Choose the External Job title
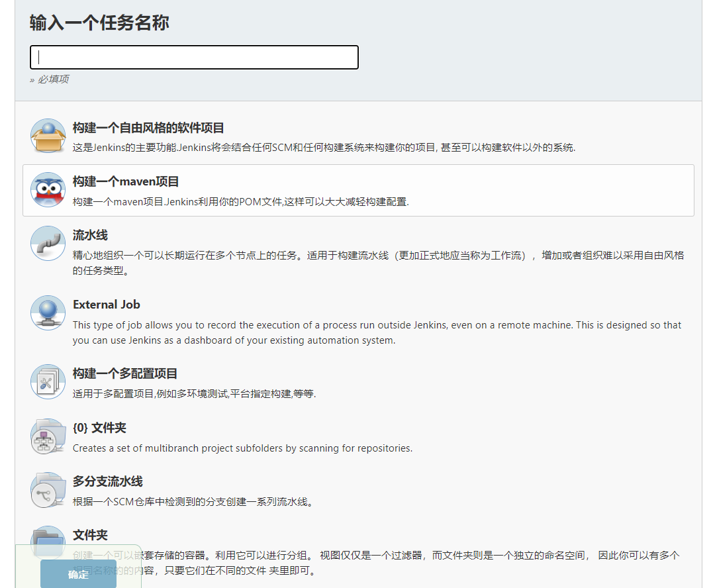The image size is (713, 588). pyautogui.click(x=107, y=305)
